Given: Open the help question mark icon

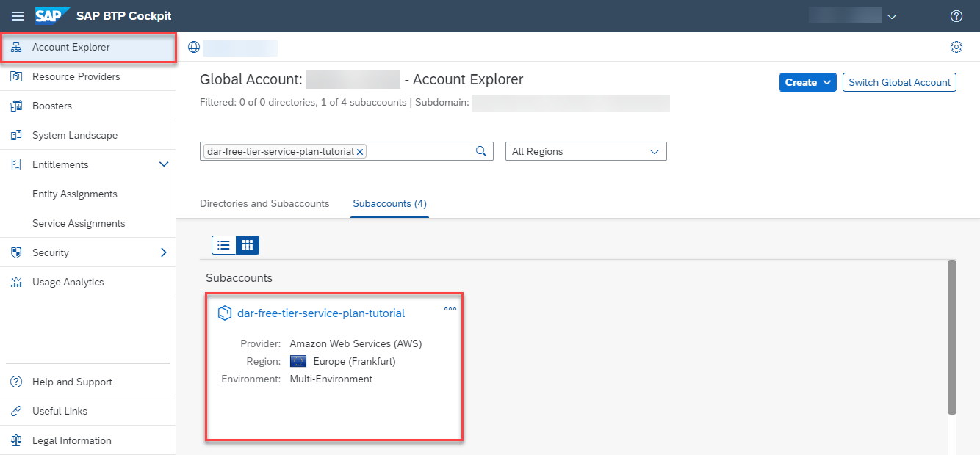Looking at the screenshot, I should (x=956, y=16).
